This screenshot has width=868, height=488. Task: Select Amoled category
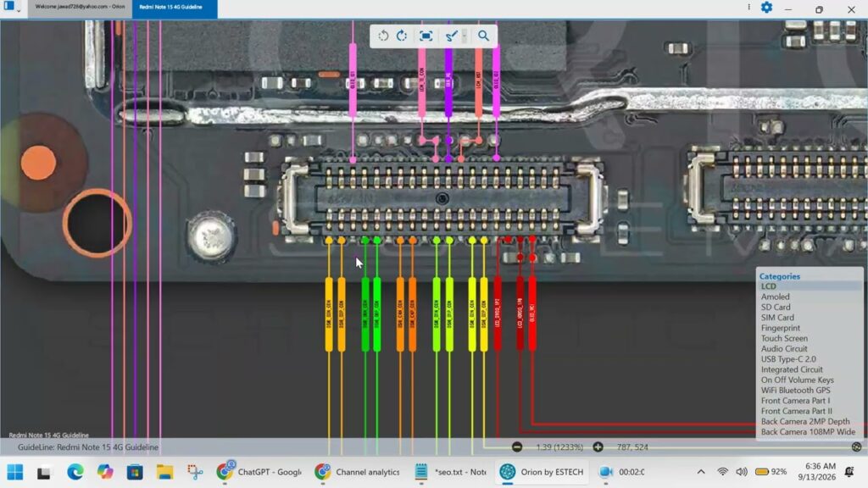pos(775,297)
